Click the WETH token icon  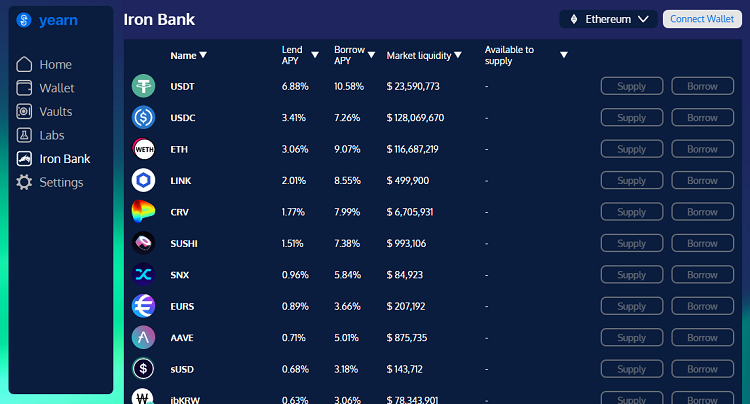pyautogui.click(x=143, y=149)
